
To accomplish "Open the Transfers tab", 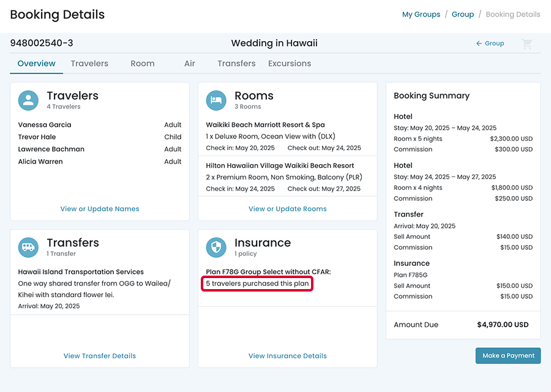I will coord(236,64).
